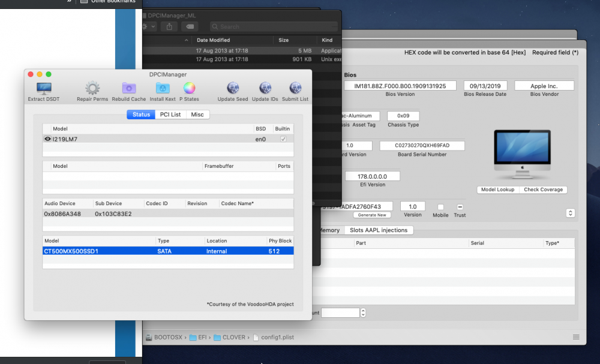This screenshot has height=364, width=600.
Task: Click the Submit List globe icon
Action: [295, 88]
